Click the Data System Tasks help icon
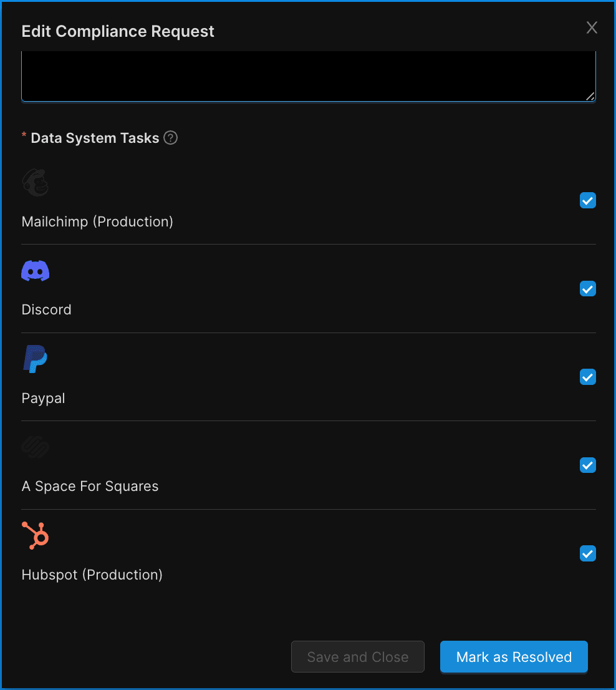The width and height of the screenshot is (616, 690). coord(171,138)
